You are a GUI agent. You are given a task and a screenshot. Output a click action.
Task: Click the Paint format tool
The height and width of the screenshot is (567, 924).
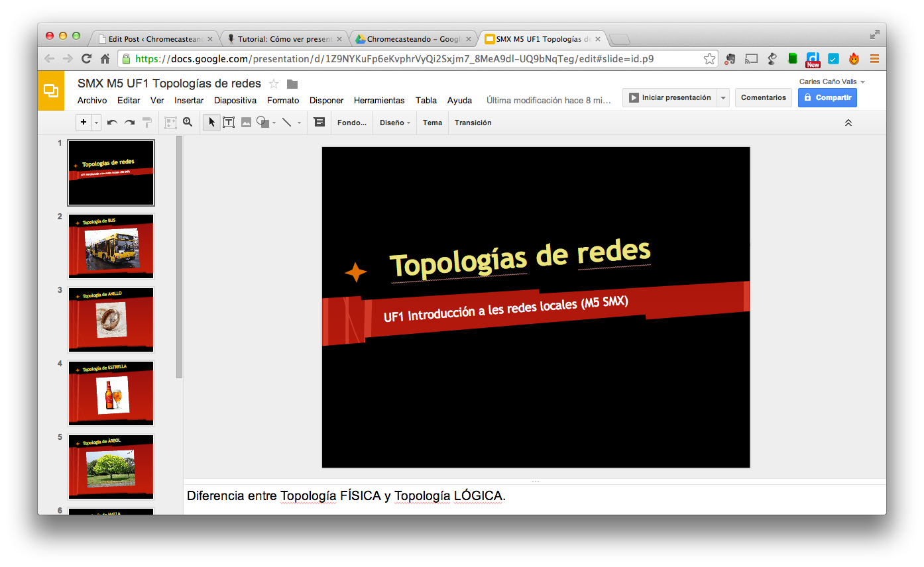point(146,122)
